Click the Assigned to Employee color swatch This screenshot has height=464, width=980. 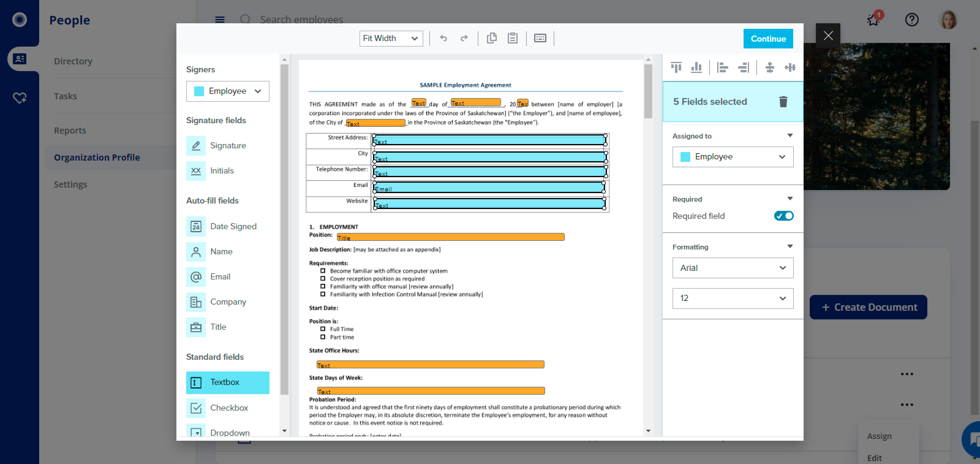click(x=685, y=157)
